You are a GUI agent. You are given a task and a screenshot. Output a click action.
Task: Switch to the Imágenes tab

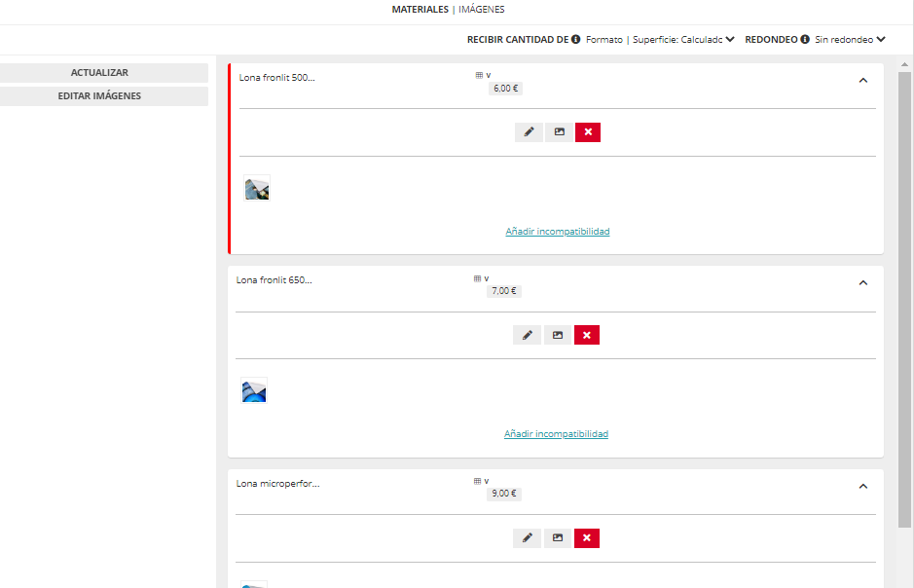coord(482,9)
